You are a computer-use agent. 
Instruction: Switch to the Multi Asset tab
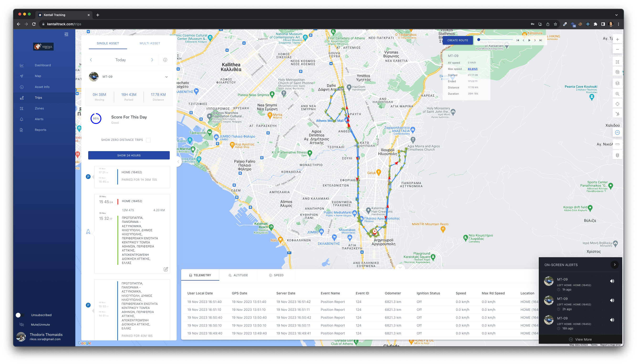pyautogui.click(x=150, y=43)
